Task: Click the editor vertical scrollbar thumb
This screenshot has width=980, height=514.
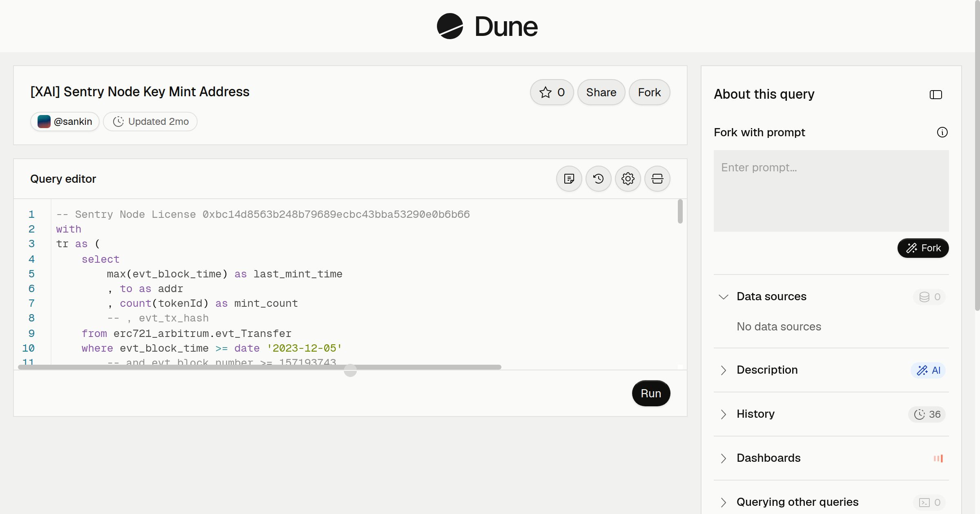Action: point(680,211)
